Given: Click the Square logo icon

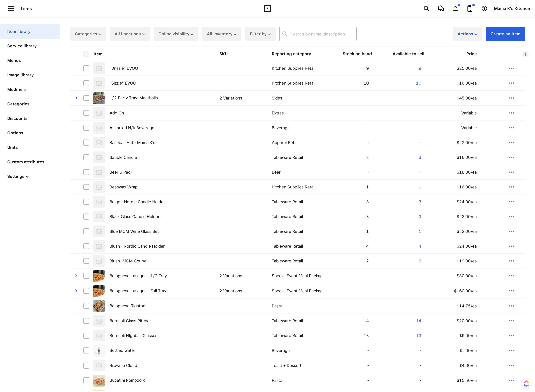Looking at the screenshot, I should 267,9.
